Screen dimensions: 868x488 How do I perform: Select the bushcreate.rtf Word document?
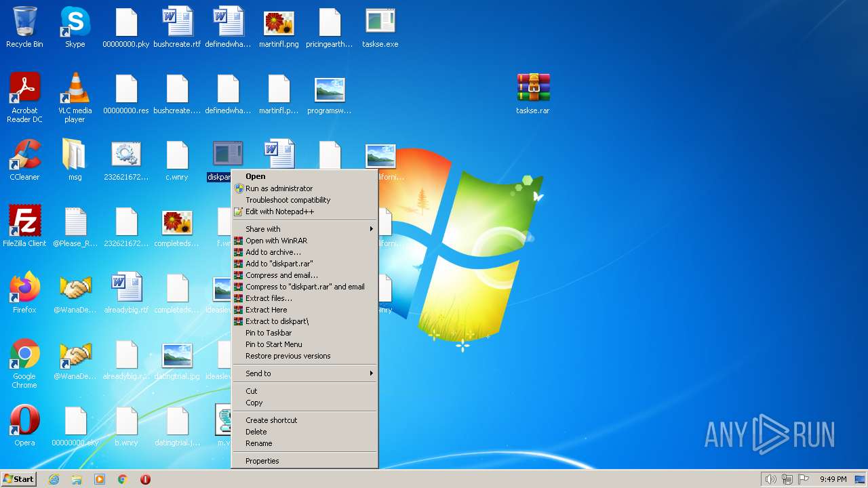177,27
